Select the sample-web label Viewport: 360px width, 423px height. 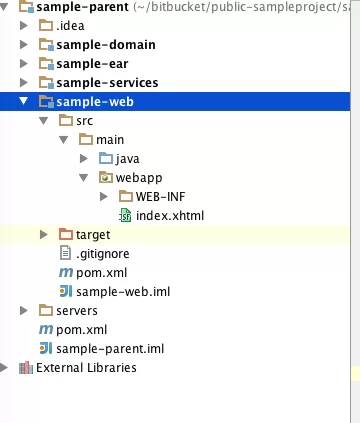(95, 102)
